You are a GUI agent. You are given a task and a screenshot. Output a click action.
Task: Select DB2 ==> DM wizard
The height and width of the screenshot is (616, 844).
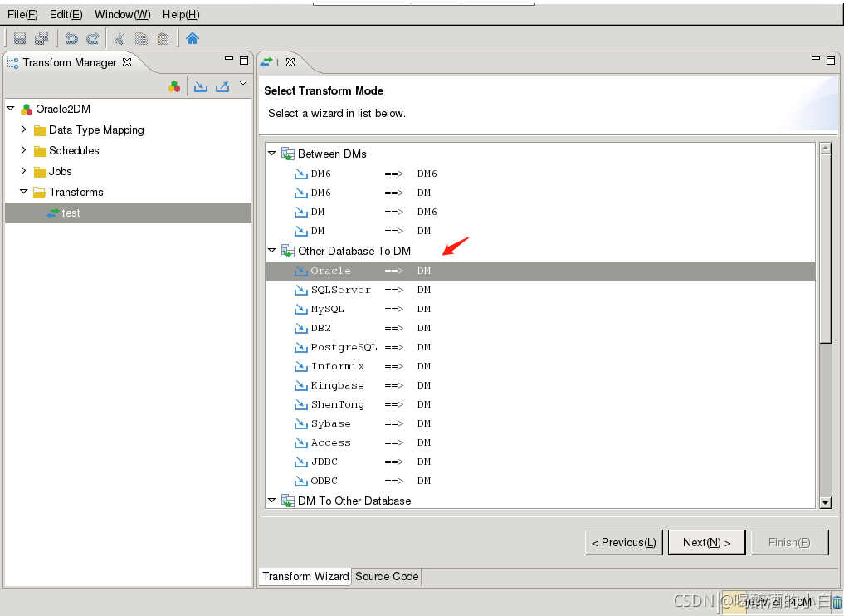540,328
